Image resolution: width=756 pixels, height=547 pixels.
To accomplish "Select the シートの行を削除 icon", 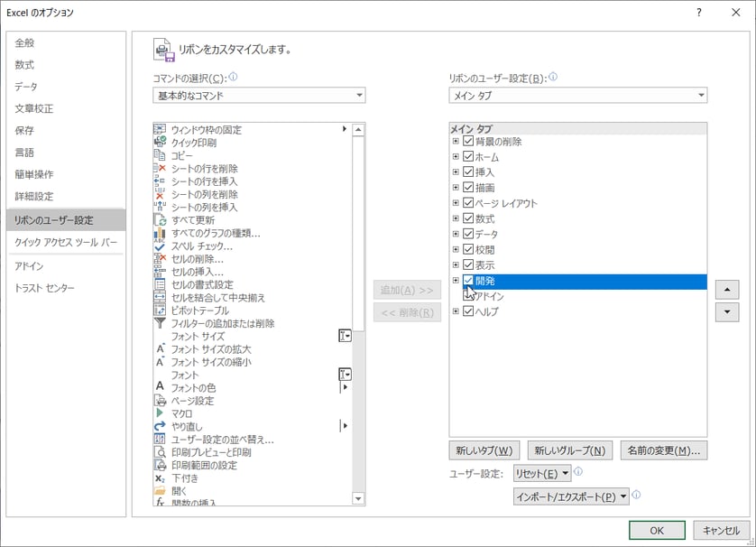I will tap(160, 168).
